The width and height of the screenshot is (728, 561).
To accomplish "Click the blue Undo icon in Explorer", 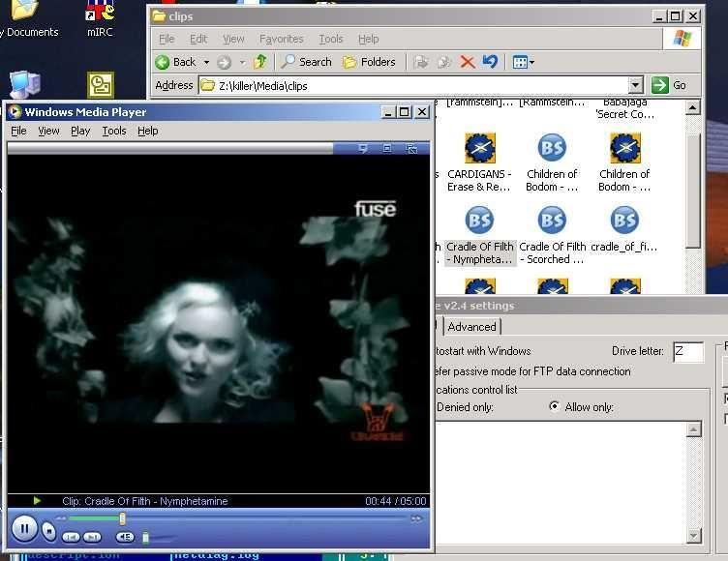I will [490, 61].
